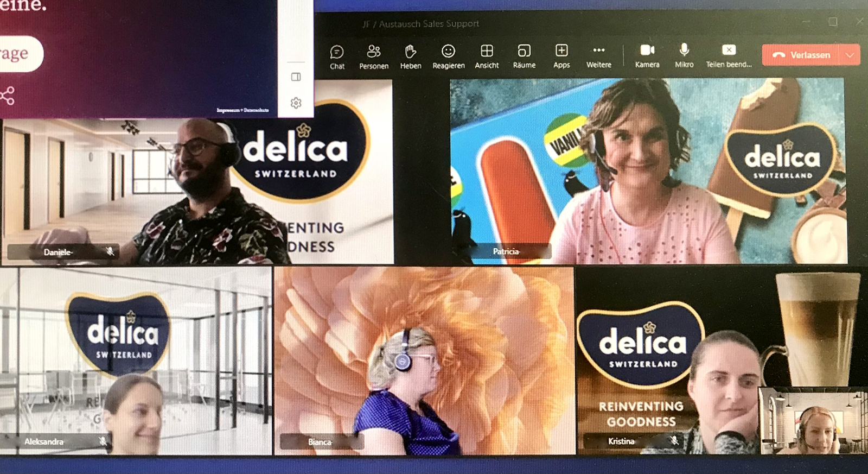Select Bianca's video tile
The width and height of the screenshot is (868, 474).
(x=424, y=361)
